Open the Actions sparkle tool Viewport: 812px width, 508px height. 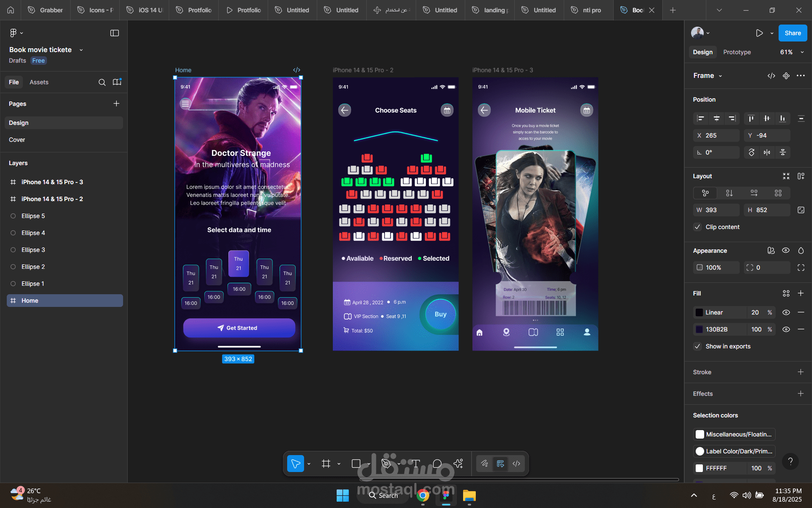[x=458, y=464]
